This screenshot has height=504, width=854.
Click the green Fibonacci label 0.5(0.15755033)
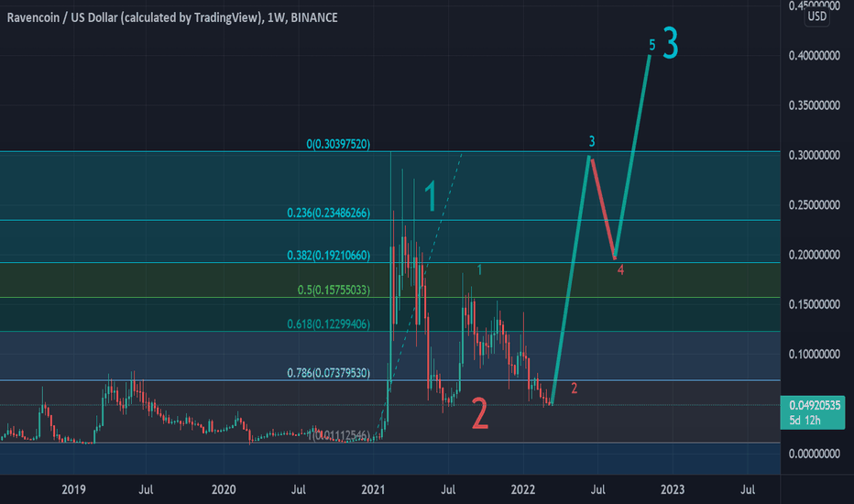pyautogui.click(x=334, y=290)
